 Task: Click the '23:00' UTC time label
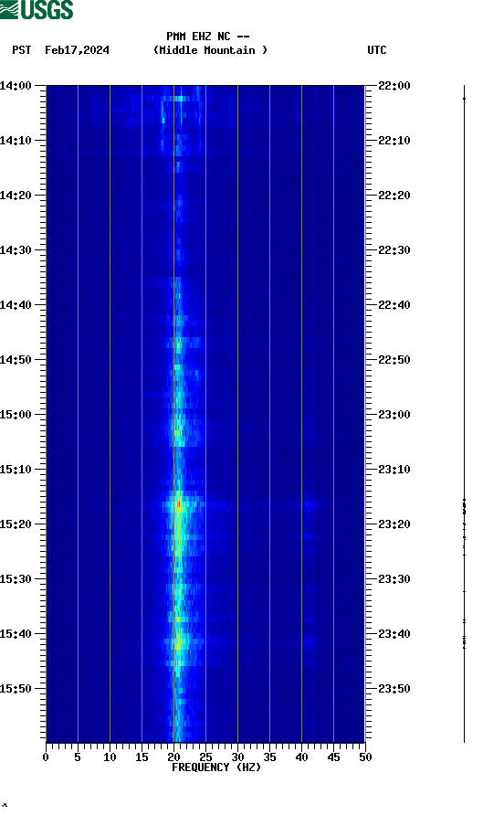pos(394,415)
